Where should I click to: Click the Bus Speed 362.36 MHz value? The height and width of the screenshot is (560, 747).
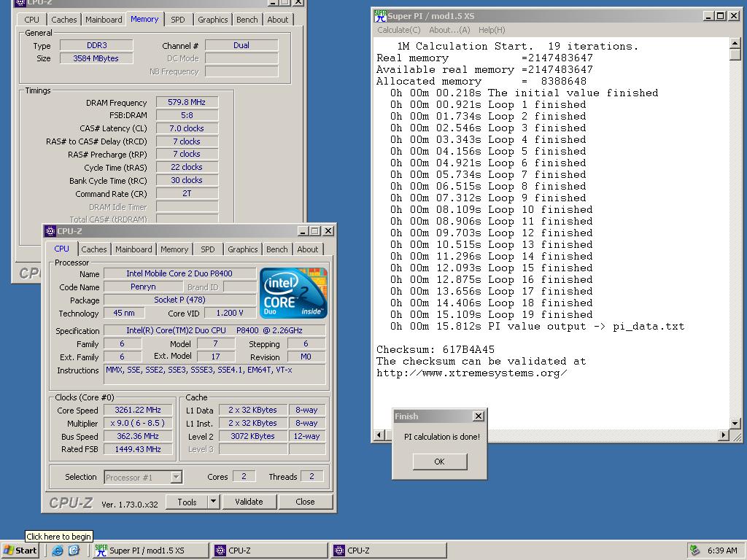coord(138,436)
